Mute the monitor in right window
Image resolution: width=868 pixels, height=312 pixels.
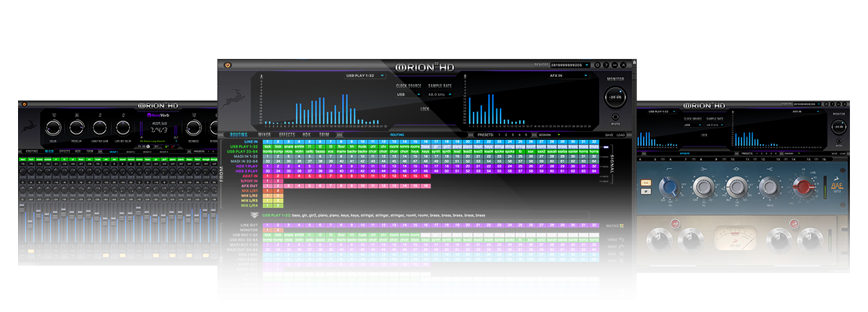840,141
